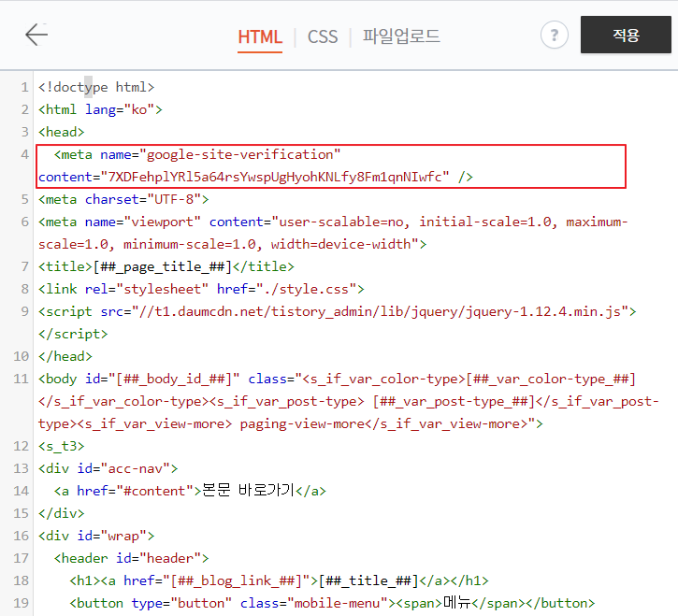Select the html lang="ko" line
The width and height of the screenshot is (678, 616).
click(x=100, y=109)
